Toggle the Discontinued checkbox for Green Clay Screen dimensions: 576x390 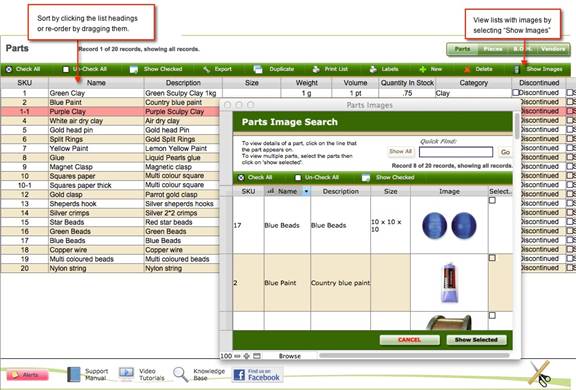click(516, 93)
